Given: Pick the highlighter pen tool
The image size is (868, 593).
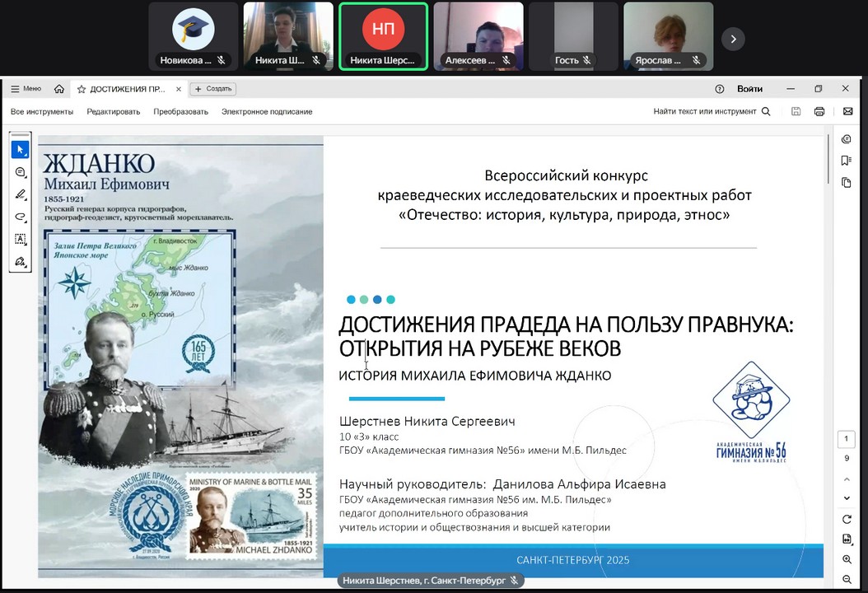Looking at the screenshot, I should pos(20,194).
